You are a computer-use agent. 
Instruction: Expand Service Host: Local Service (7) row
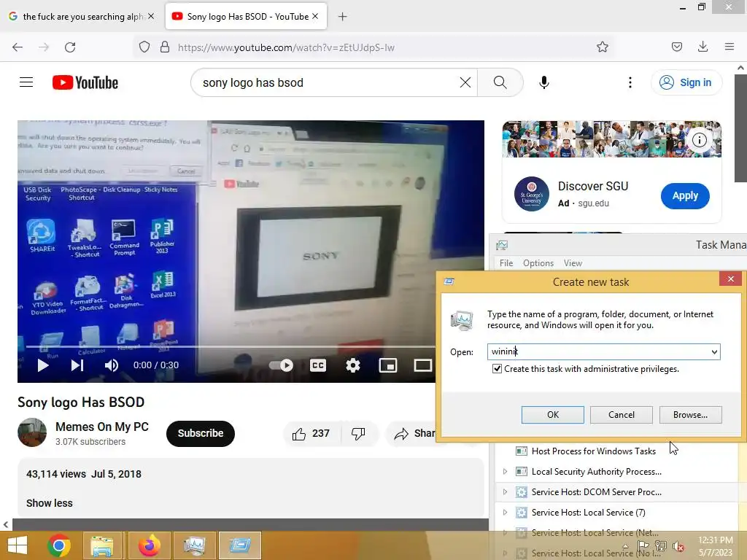[505, 513]
